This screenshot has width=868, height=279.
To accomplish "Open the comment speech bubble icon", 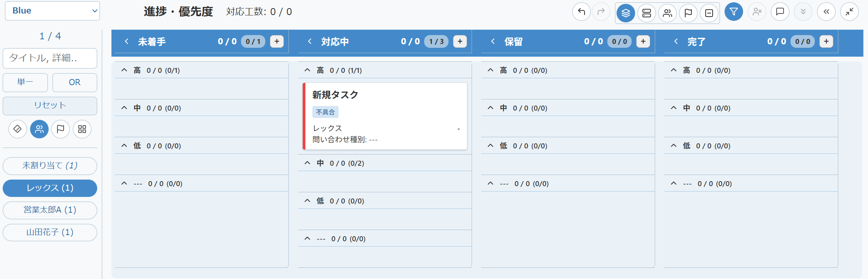I will pos(780,12).
